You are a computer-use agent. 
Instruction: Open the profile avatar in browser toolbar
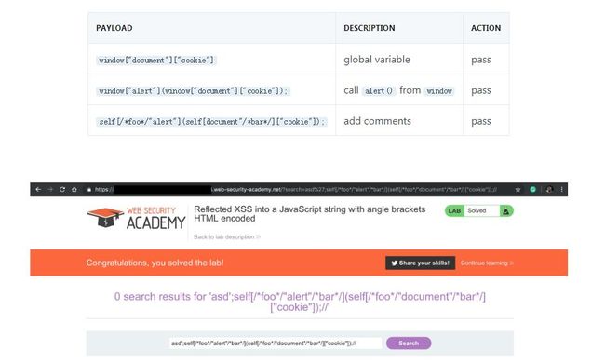tap(549, 190)
